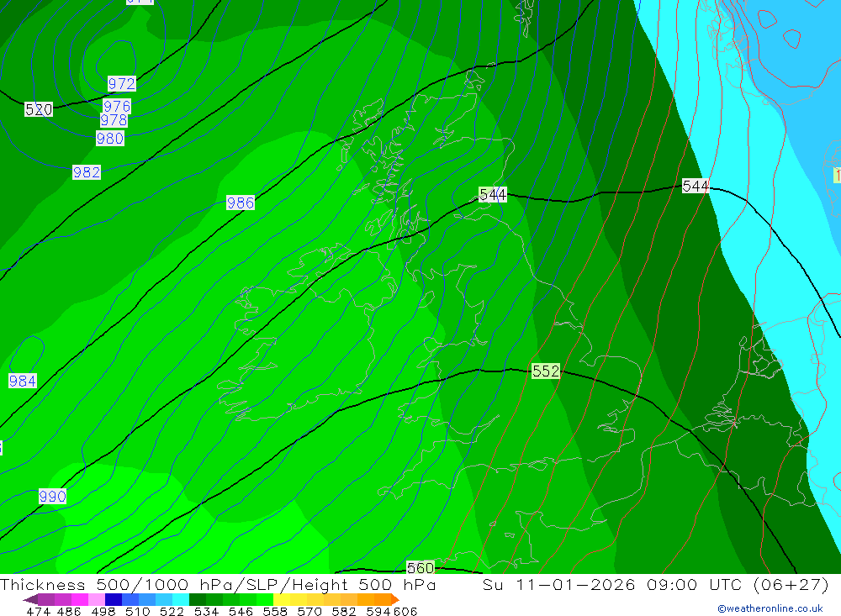Click the (06+27) forecast run text

pyautogui.click(x=791, y=584)
